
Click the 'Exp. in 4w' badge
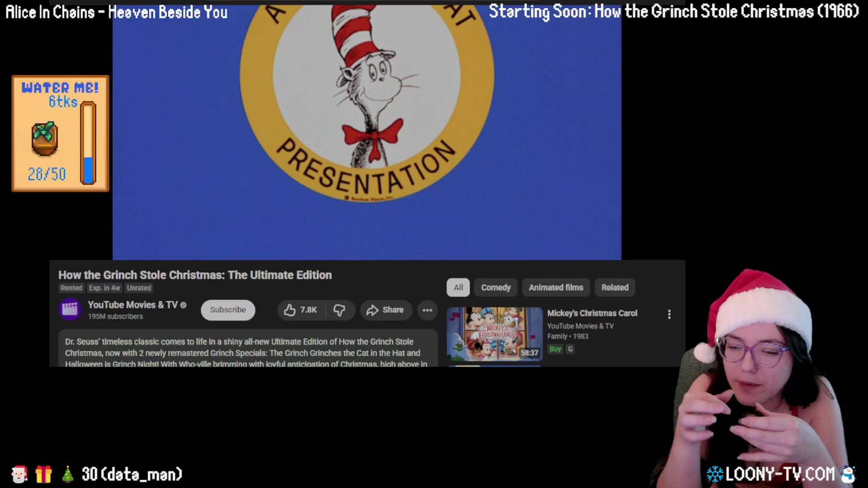click(104, 288)
